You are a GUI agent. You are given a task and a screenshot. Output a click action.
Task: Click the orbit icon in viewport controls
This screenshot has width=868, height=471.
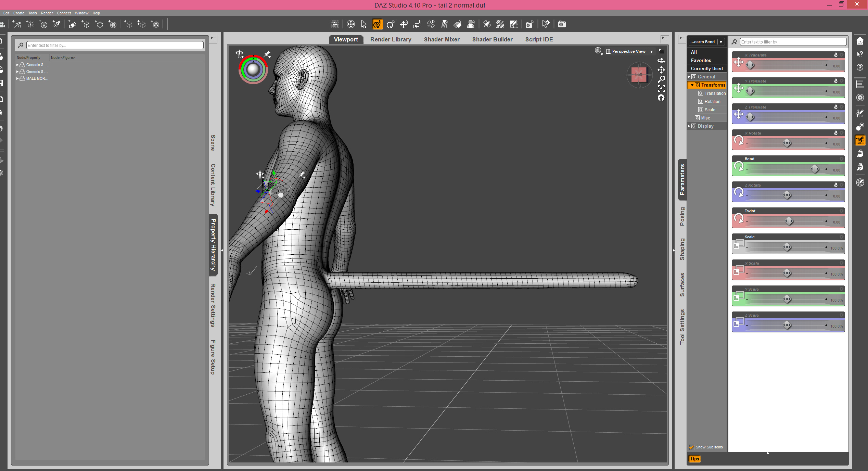661,61
